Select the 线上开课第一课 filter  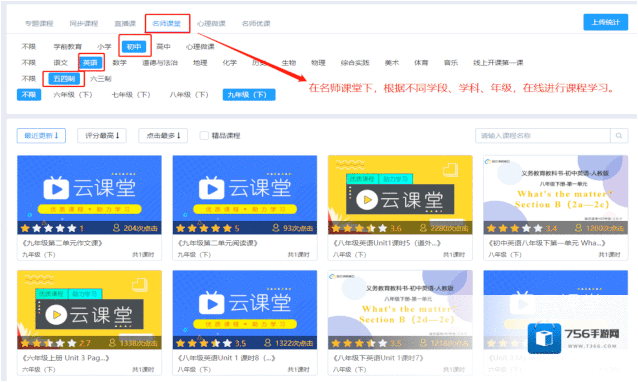pyautogui.click(x=498, y=63)
